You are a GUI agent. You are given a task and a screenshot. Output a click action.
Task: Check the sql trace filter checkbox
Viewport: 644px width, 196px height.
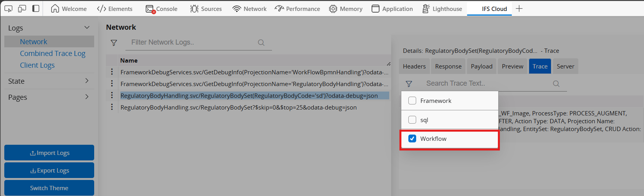point(412,120)
